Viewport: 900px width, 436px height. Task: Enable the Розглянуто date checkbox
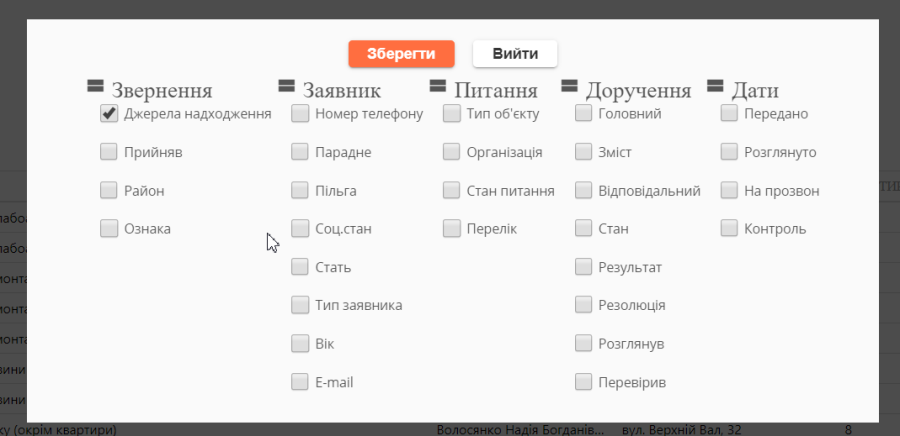[x=730, y=152]
